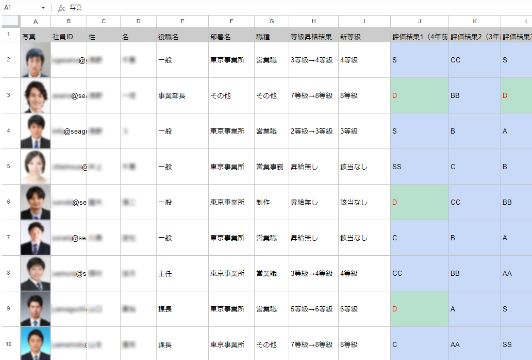Image resolution: width=532 pixels, height=360 pixels.
Task: Select row 9 header
Action: 9,308
